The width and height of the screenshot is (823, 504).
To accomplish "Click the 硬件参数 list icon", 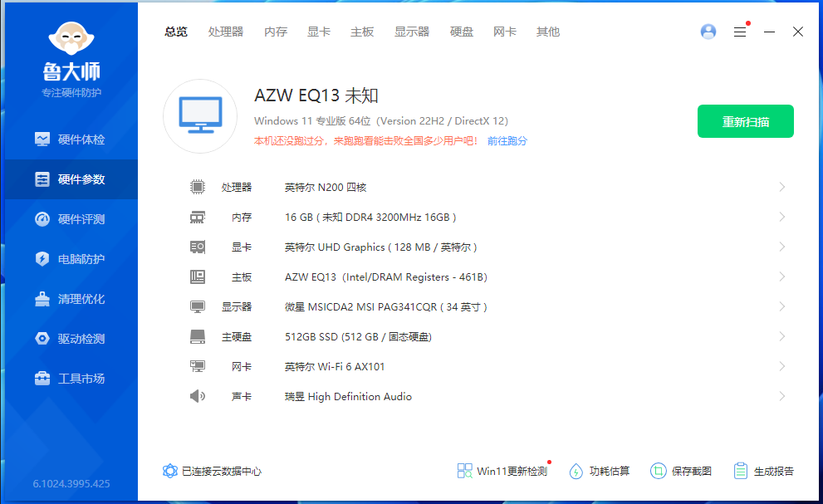I will 42,179.
